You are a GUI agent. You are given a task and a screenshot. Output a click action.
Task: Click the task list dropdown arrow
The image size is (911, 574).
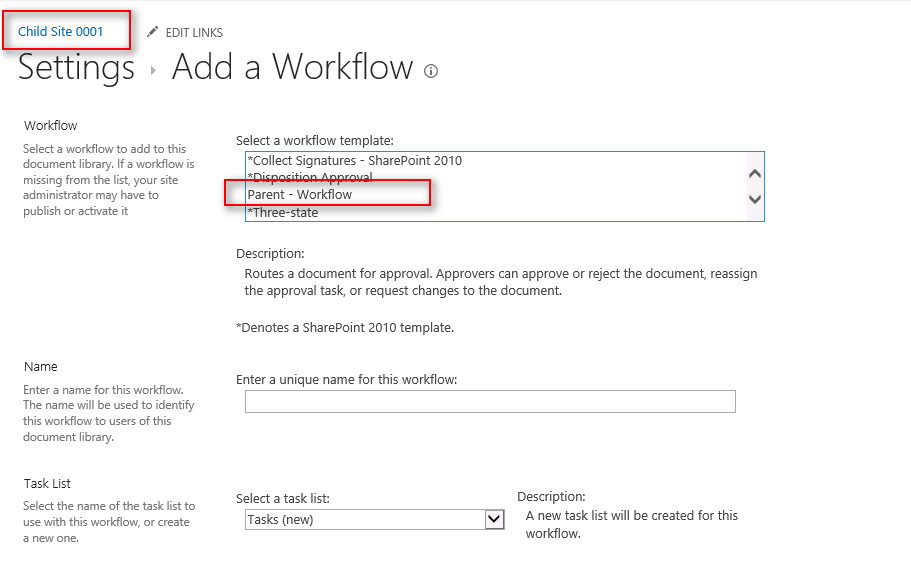(494, 519)
